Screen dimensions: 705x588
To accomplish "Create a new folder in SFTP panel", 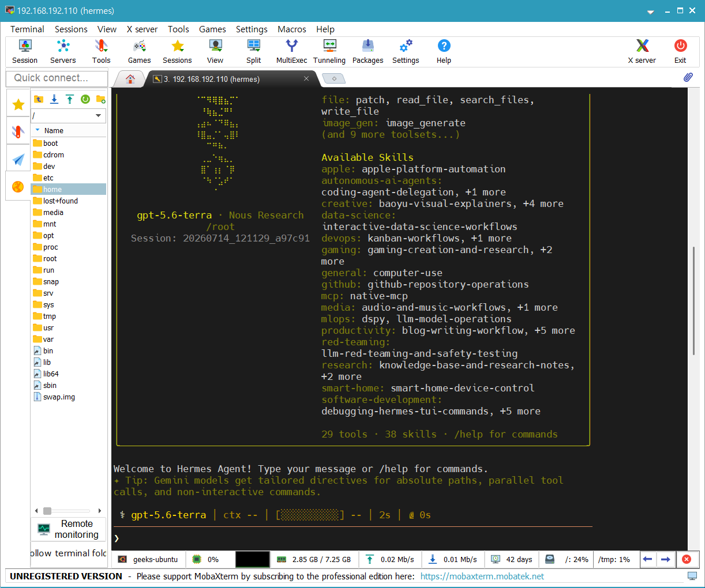I will (x=100, y=99).
